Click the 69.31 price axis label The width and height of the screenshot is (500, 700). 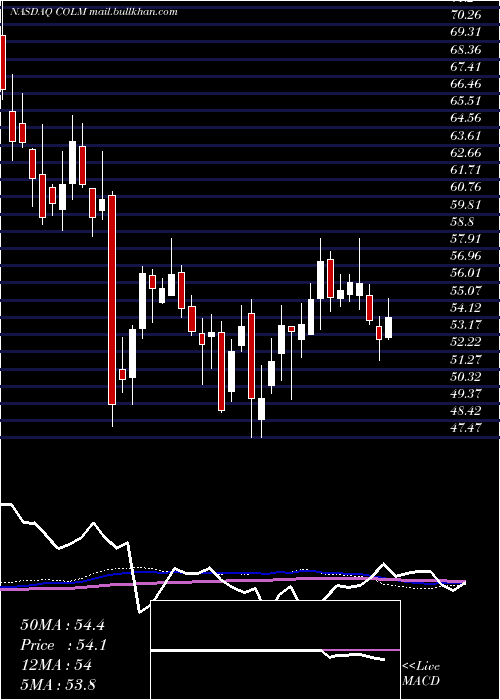[466, 32]
